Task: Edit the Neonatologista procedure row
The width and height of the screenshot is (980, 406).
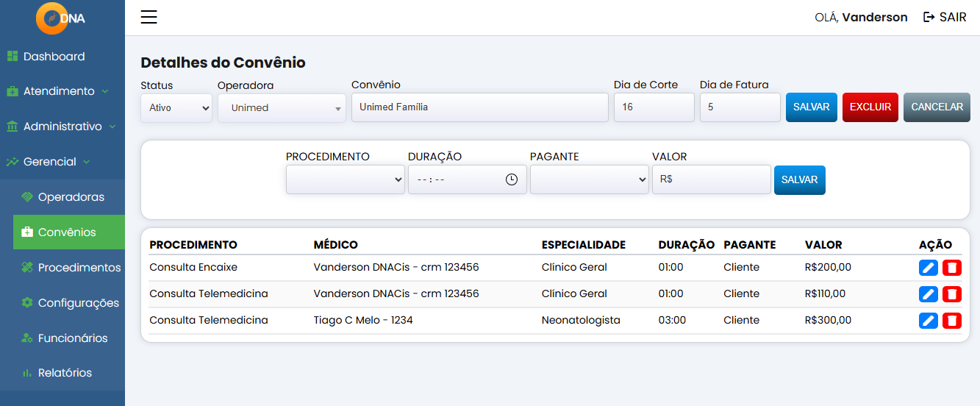Action: 929,321
